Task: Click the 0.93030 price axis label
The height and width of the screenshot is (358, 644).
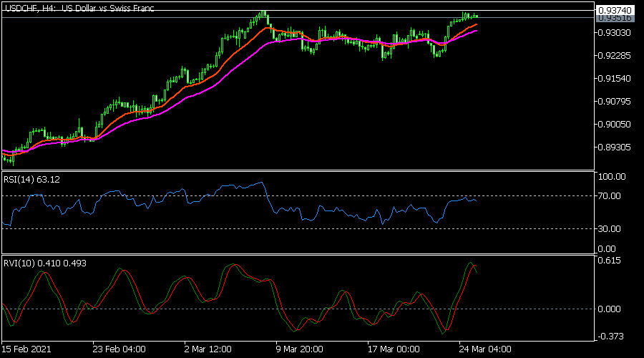Action: [615, 32]
